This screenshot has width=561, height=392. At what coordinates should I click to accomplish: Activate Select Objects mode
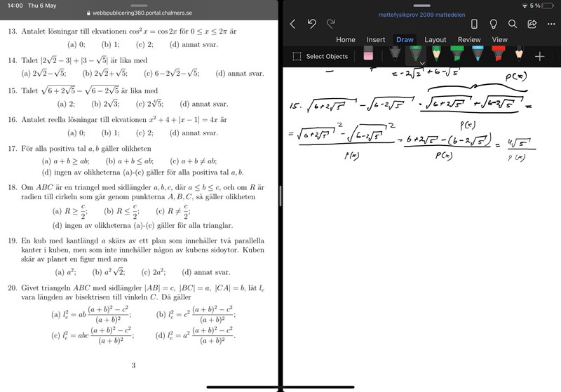tap(320, 56)
